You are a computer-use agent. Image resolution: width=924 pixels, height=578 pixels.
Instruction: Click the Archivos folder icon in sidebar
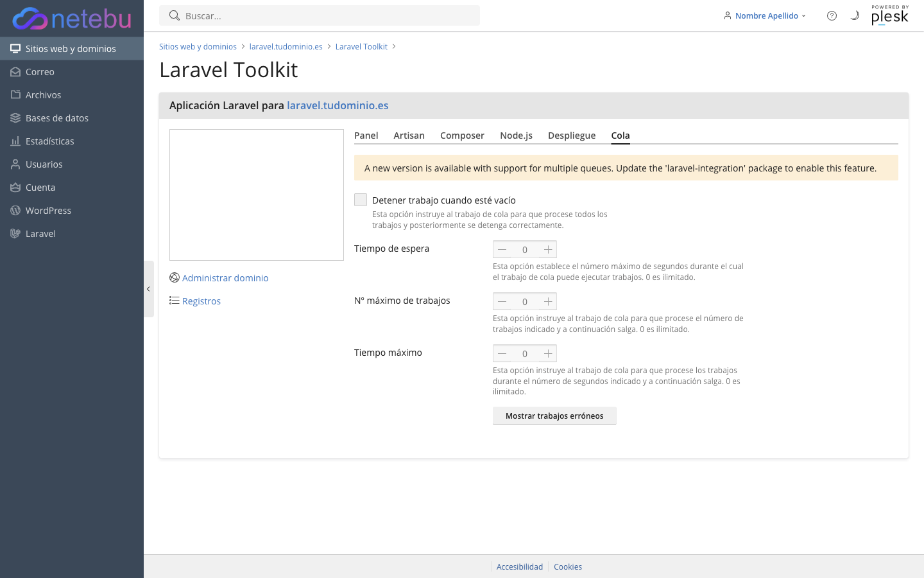pyautogui.click(x=15, y=95)
